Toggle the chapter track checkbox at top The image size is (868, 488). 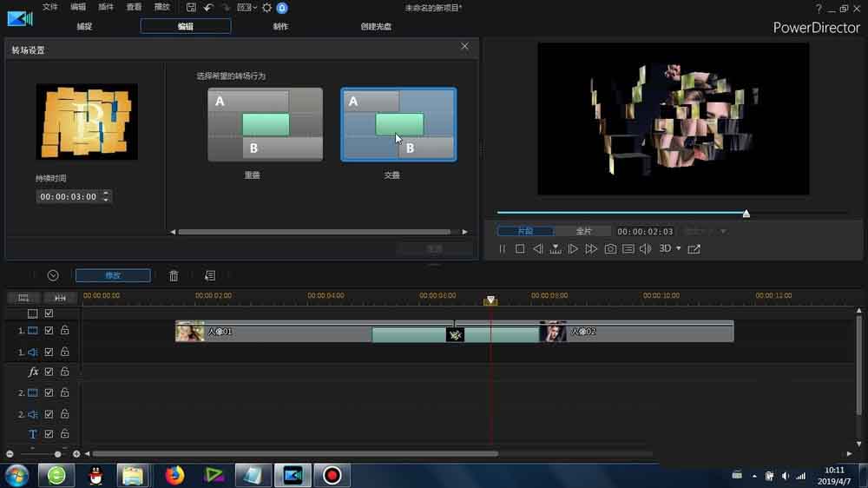[49, 313]
